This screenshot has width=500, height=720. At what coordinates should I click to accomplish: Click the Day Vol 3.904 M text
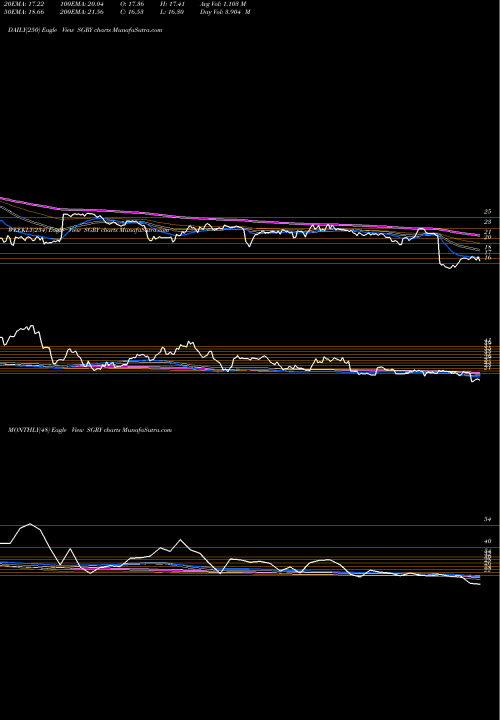225,12
